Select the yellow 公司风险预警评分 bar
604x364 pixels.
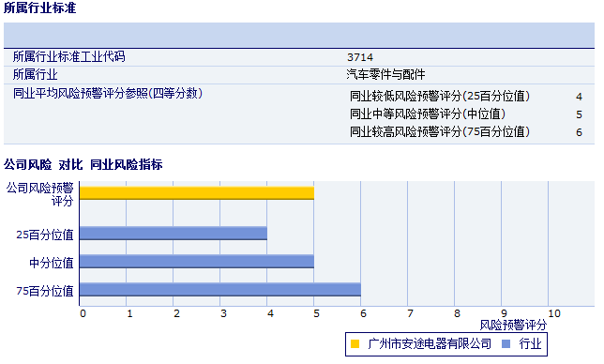pos(197,193)
